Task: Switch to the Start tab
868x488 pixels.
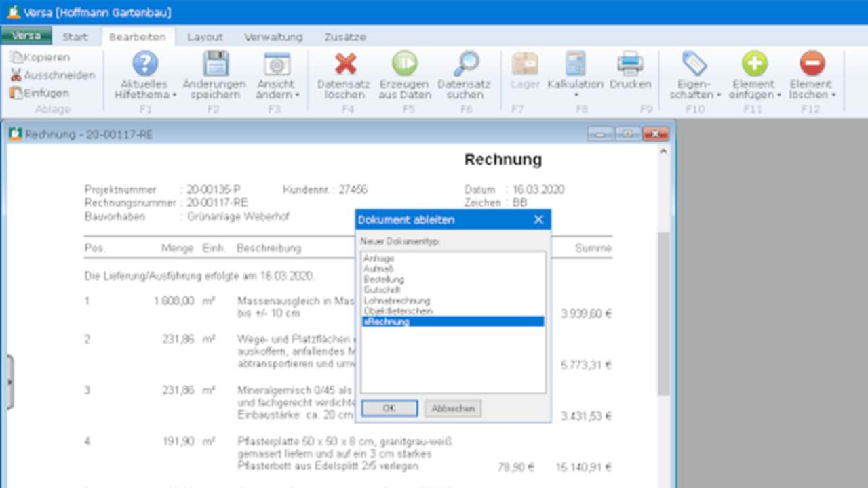Action: pyautogui.click(x=75, y=37)
